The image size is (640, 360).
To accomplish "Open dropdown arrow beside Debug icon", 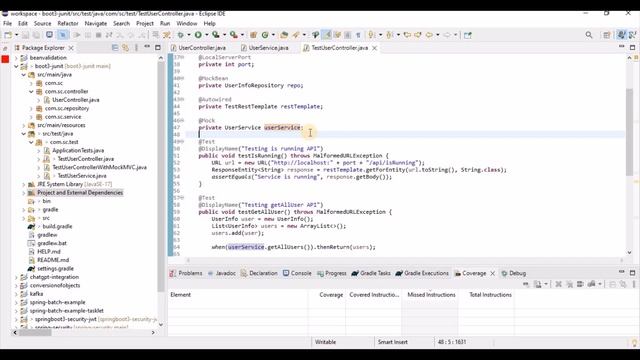I will coord(188,35).
